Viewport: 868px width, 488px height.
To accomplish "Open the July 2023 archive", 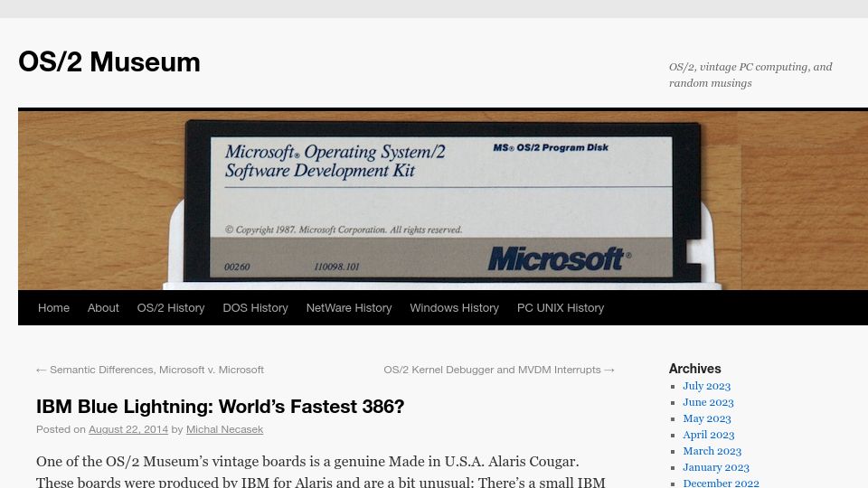I will (x=706, y=386).
